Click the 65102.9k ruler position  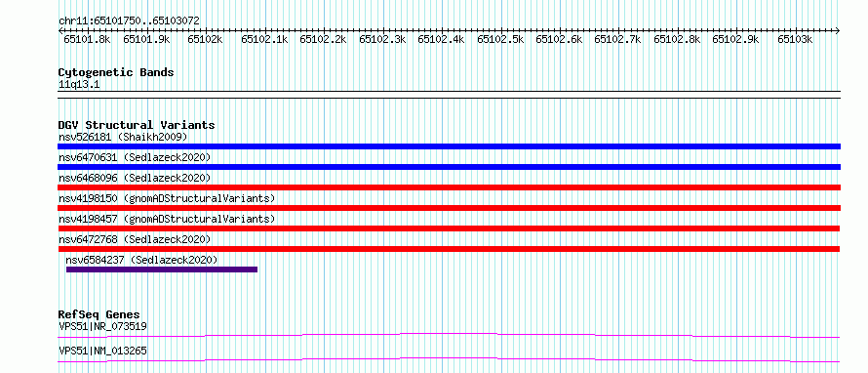(x=735, y=39)
